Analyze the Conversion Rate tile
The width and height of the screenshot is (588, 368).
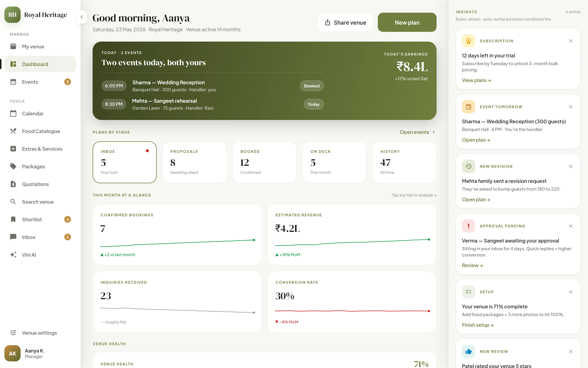click(x=352, y=302)
